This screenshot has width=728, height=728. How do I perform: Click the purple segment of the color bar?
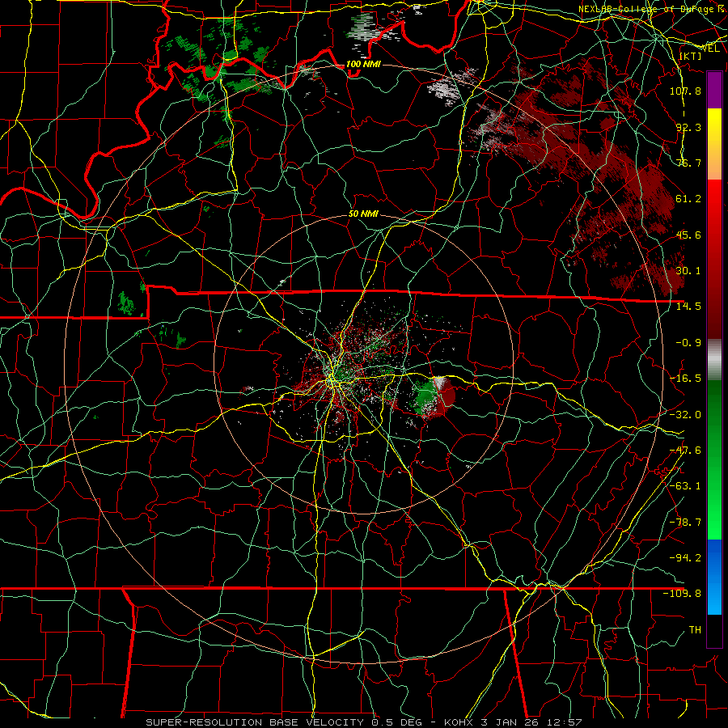(714, 90)
